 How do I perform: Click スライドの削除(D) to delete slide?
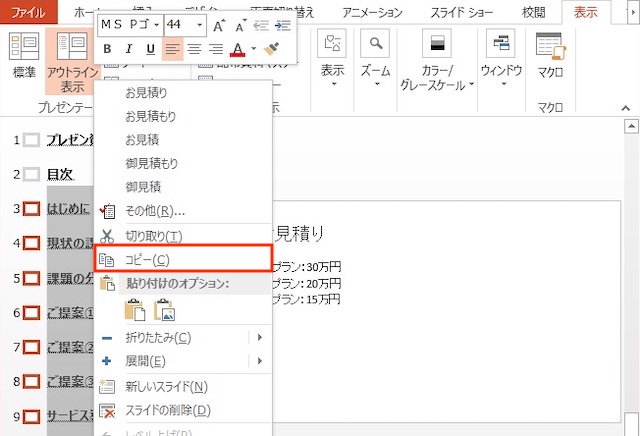coord(168,409)
